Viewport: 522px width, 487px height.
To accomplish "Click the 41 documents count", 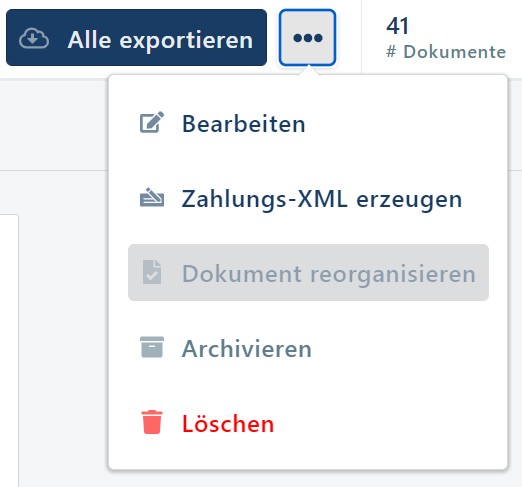I will tap(397, 26).
